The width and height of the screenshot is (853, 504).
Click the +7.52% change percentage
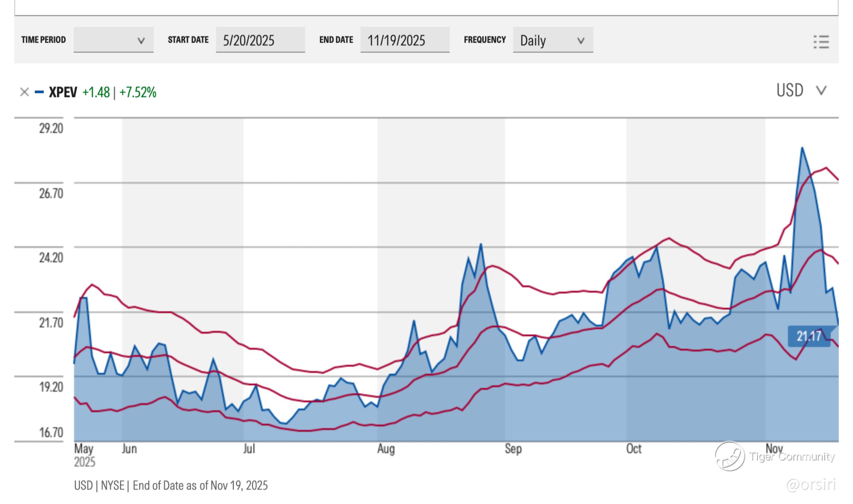(x=138, y=92)
